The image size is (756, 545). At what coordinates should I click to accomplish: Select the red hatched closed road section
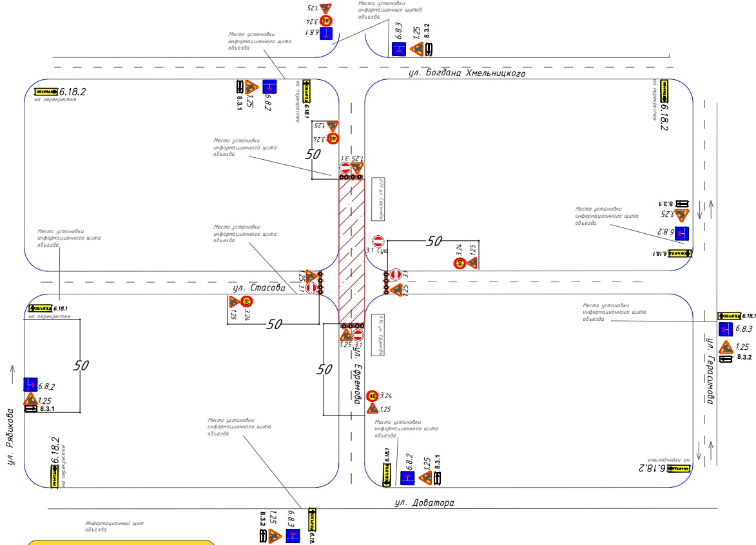pyautogui.click(x=351, y=251)
